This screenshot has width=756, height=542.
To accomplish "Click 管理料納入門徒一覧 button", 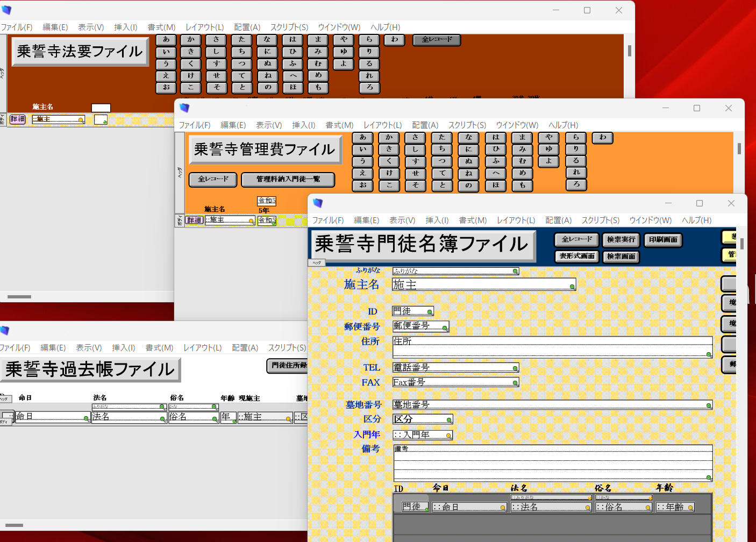I will click(x=288, y=179).
